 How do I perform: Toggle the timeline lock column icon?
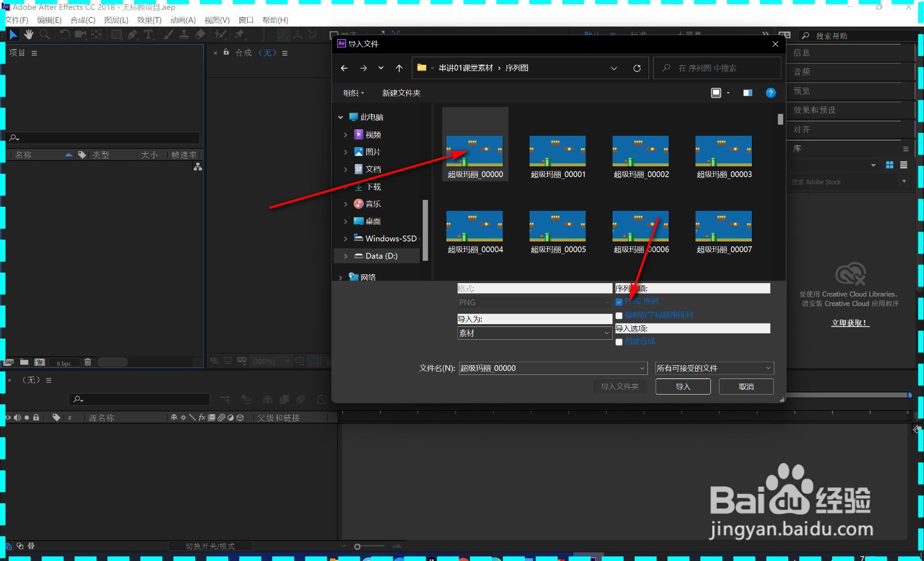point(36,418)
